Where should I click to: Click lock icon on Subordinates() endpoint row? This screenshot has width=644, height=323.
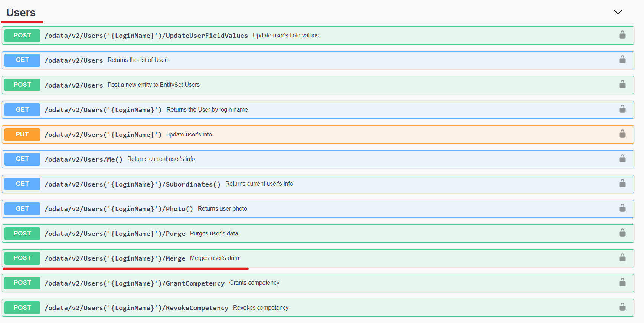point(622,184)
